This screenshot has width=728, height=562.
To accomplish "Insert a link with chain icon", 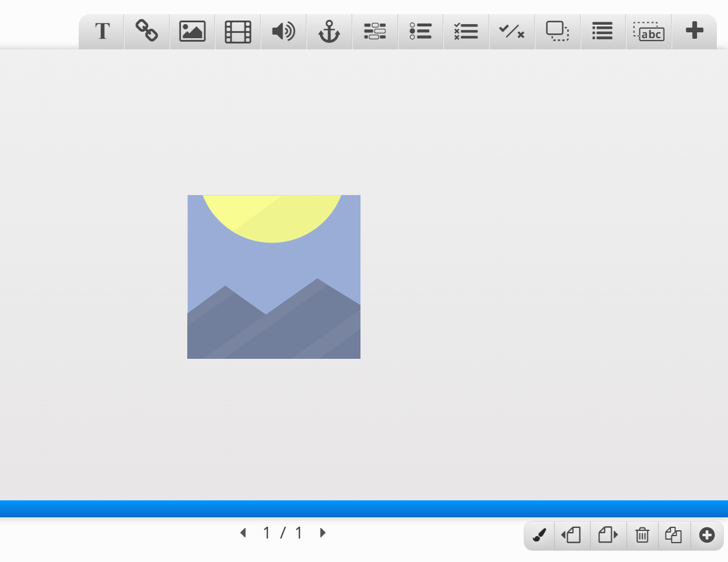I will [147, 31].
